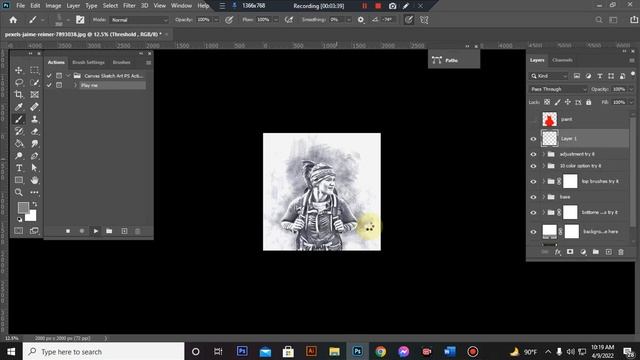Select the Brush tool in toolbox
Viewport: 640px width, 360px height.
tap(19, 119)
